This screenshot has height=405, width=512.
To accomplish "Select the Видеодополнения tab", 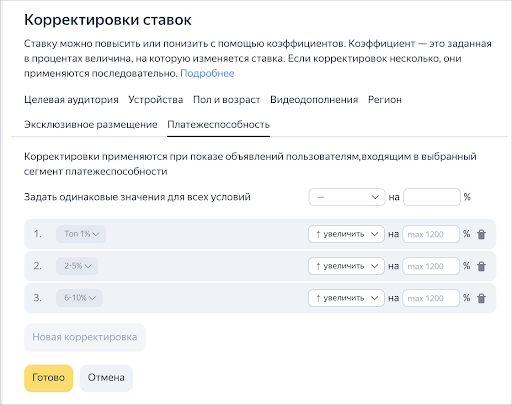I will pyautogui.click(x=314, y=100).
